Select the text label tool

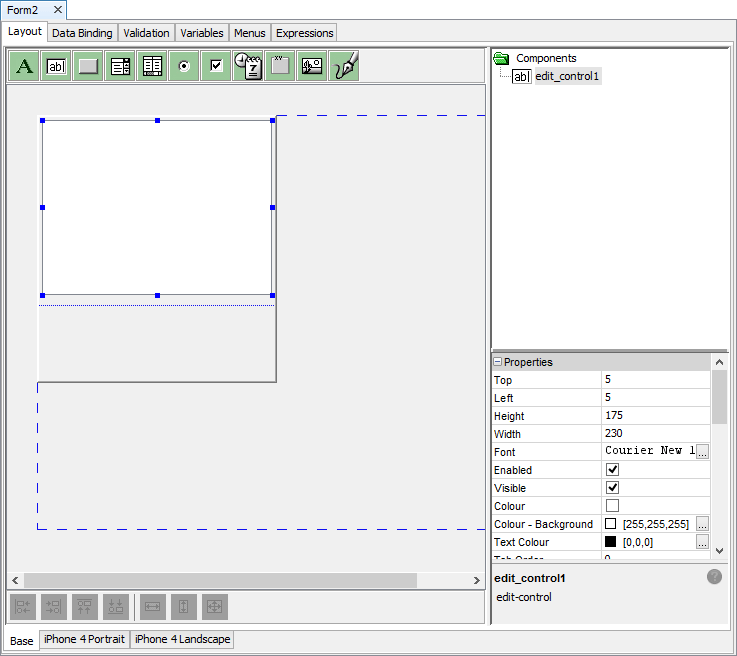coord(25,67)
